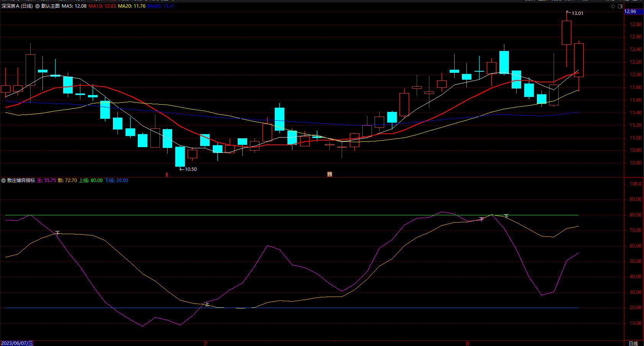Click the 散庄博弈指标 indicator name

pos(21,180)
